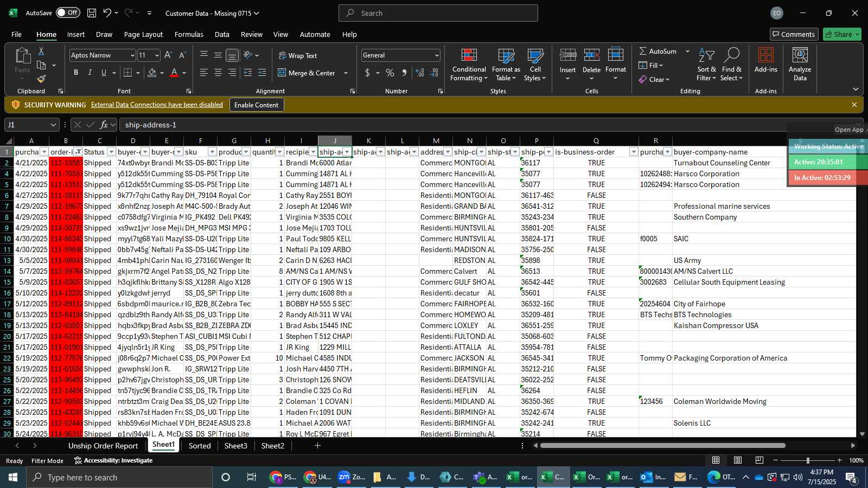868x488 pixels.
Task: Click the Share button
Action: pos(842,34)
